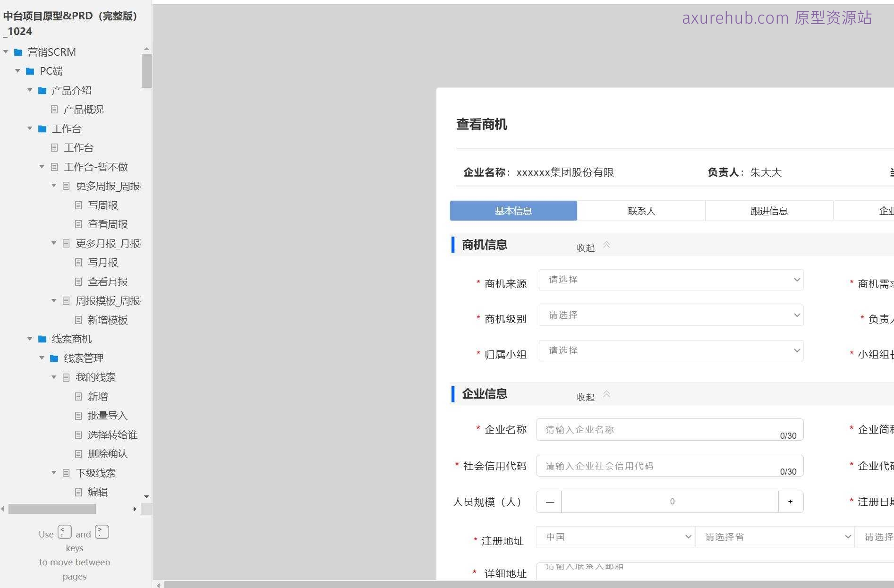Select the 写周报 page icon
The width and height of the screenshot is (894, 588).
point(77,205)
